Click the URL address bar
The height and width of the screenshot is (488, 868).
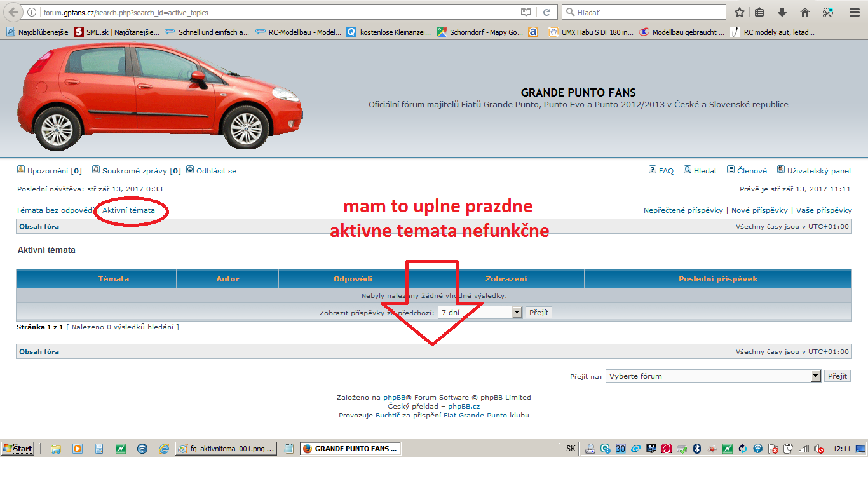tap(280, 12)
